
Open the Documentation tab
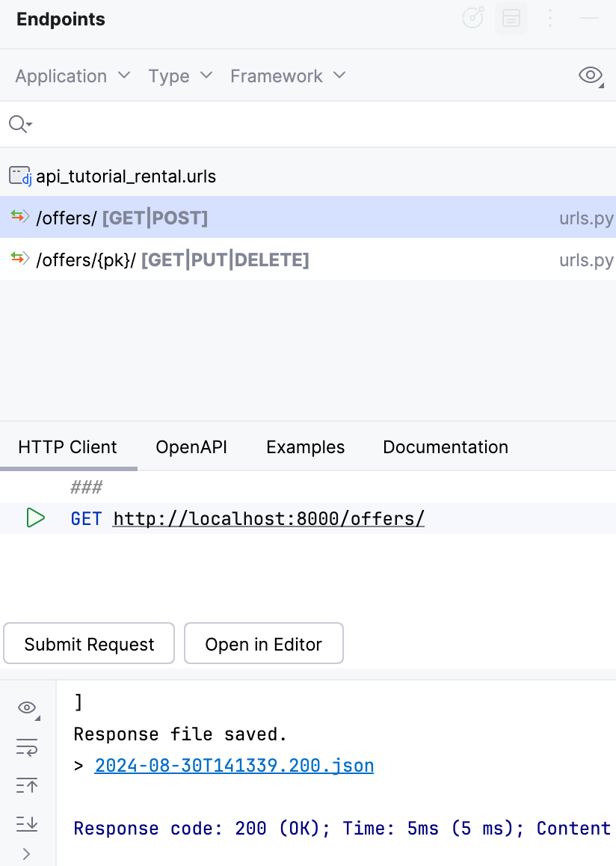445,446
